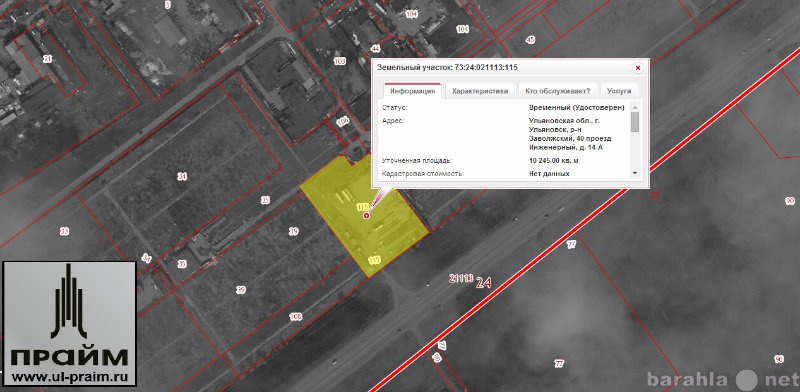Click parcel 33 on the map
The image size is (800, 392).
(x=64, y=232)
